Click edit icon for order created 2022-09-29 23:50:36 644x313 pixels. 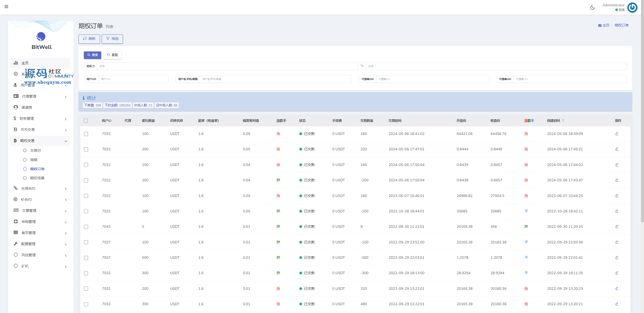click(x=617, y=242)
